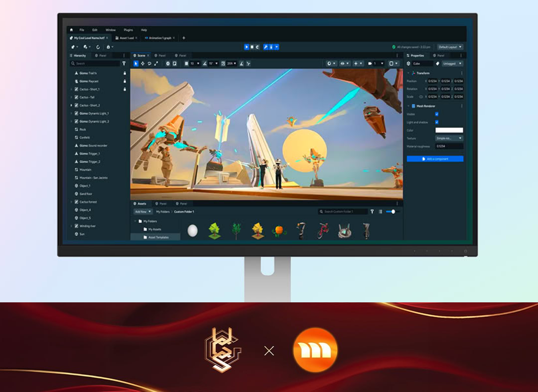538x392 pixels.
Task: Toggle the Light and shadow checkbox
Action: [x=437, y=122]
